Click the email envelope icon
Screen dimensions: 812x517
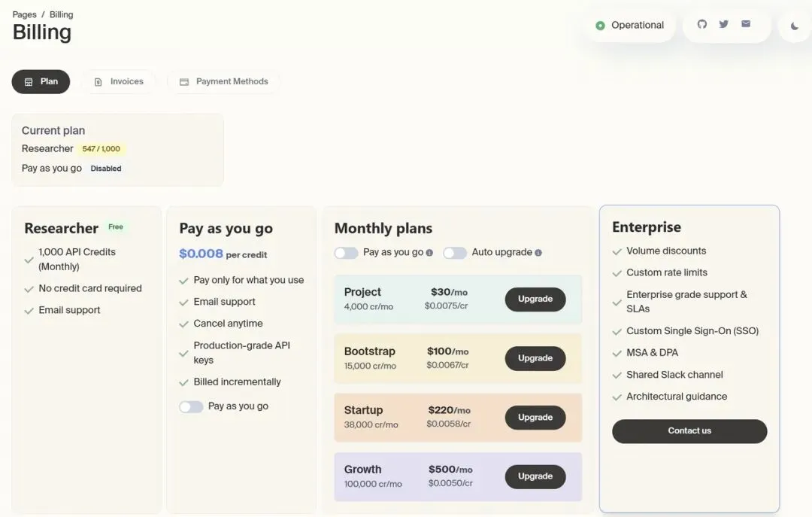(x=746, y=24)
